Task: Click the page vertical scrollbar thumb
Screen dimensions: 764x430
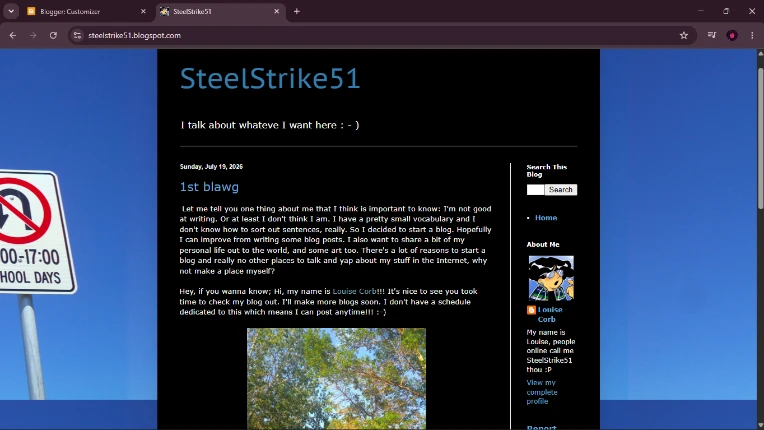Action: point(760,139)
